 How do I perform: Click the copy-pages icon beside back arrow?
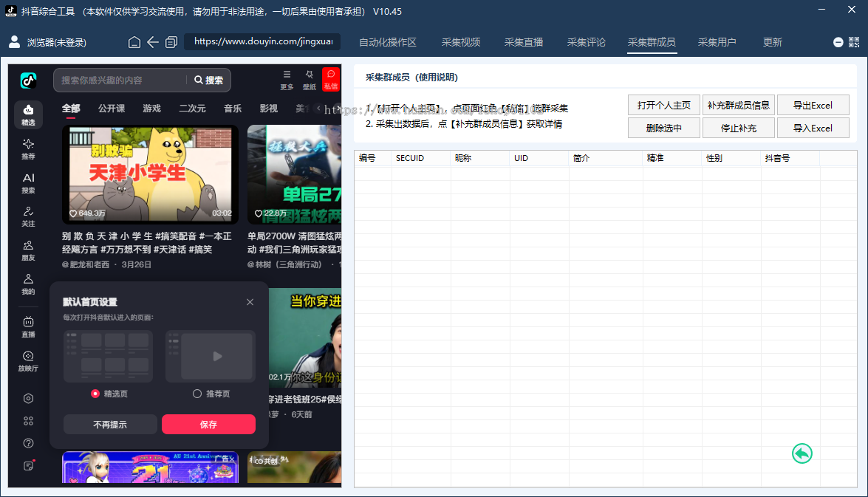171,42
